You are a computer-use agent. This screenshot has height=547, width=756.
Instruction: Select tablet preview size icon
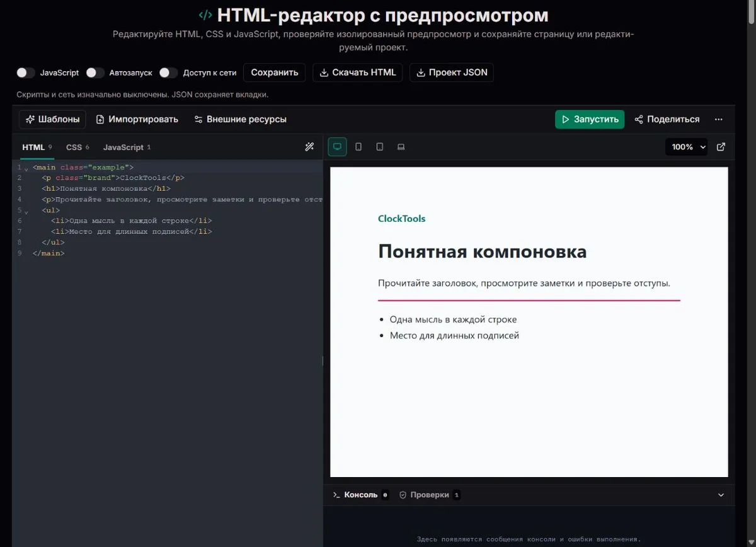[x=379, y=147]
